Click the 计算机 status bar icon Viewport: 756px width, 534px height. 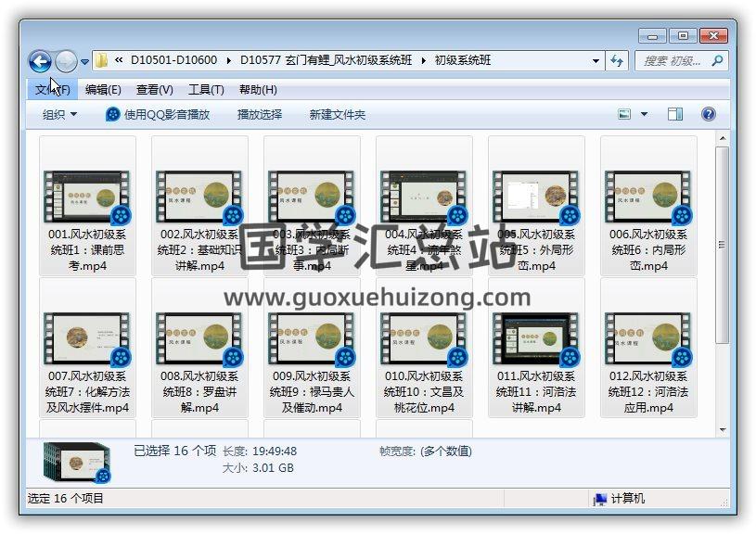[600, 499]
